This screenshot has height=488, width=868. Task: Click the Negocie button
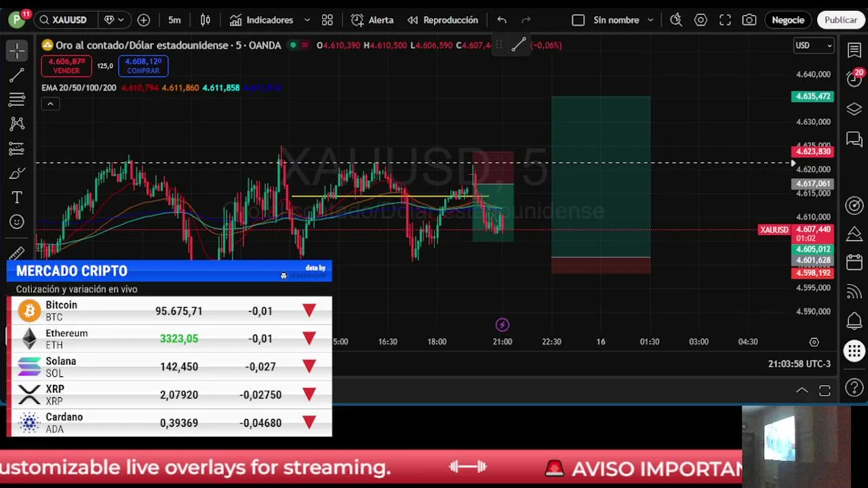click(788, 20)
